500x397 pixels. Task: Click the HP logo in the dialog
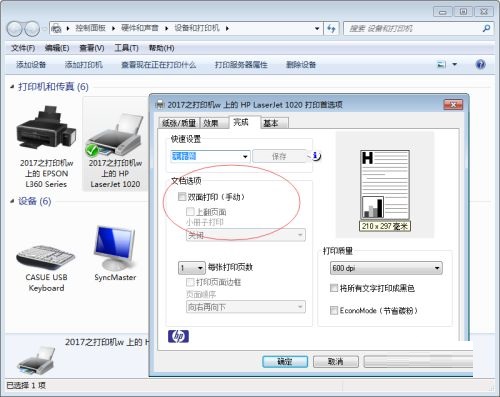pyautogui.click(x=178, y=336)
